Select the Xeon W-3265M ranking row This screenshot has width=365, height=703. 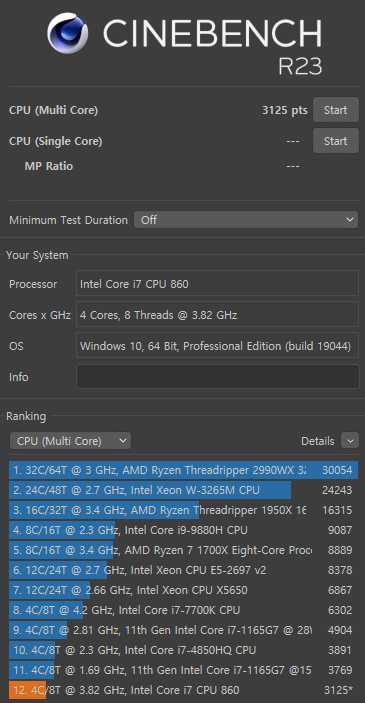point(183,490)
